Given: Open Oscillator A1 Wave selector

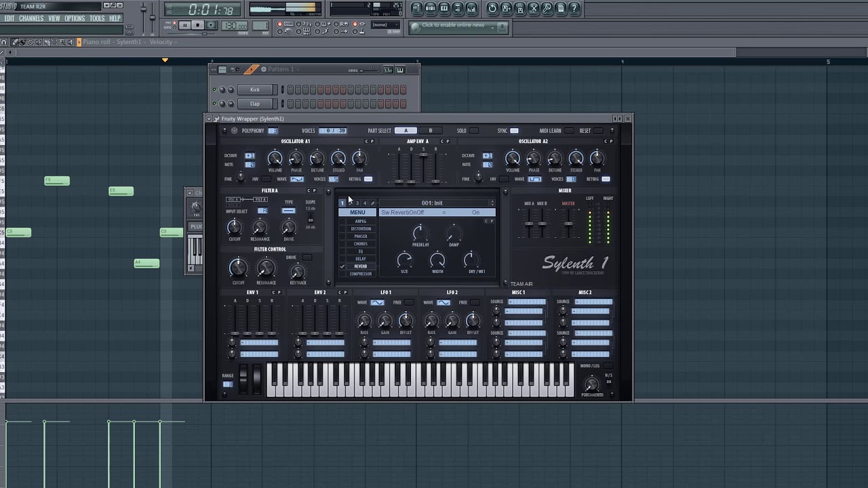Looking at the screenshot, I should (x=296, y=179).
